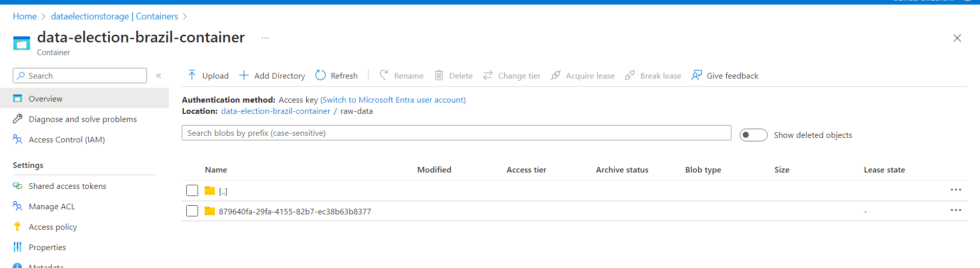Click the magnifier icon in the sidebar search box
The height and width of the screenshot is (268, 980).
click(20, 76)
